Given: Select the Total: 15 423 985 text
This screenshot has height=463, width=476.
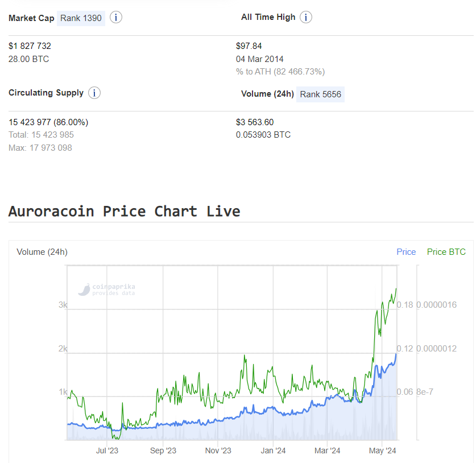Looking at the screenshot, I should click(x=41, y=135).
